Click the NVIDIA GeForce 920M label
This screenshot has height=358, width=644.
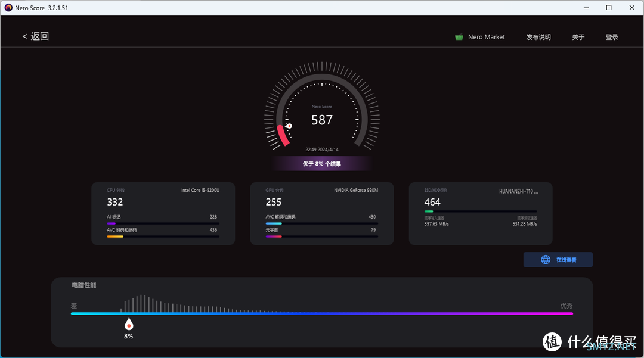coord(356,190)
